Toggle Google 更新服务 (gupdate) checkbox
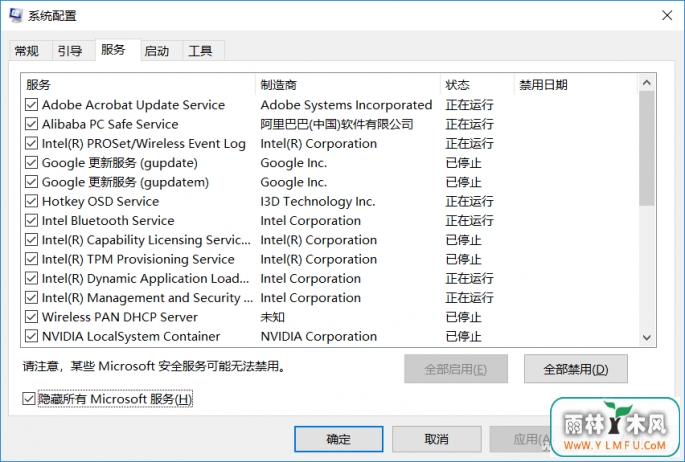 31,162
